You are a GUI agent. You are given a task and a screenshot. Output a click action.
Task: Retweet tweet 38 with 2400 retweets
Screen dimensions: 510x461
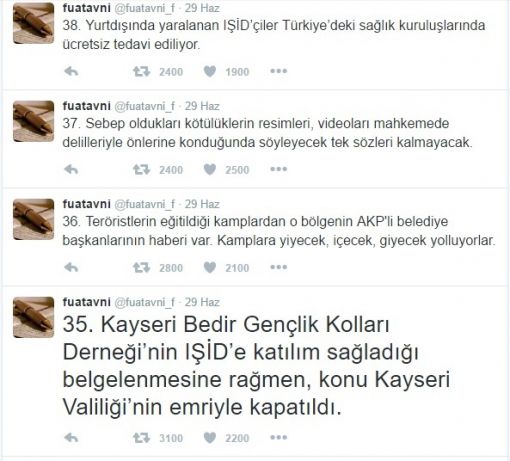(142, 71)
